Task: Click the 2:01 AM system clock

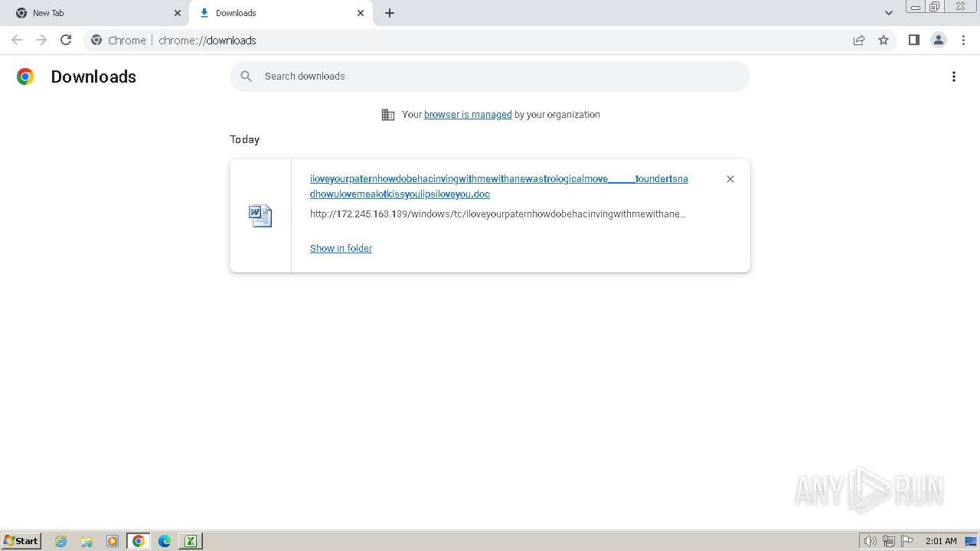Action: pyautogui.click(x=941, y=541)
